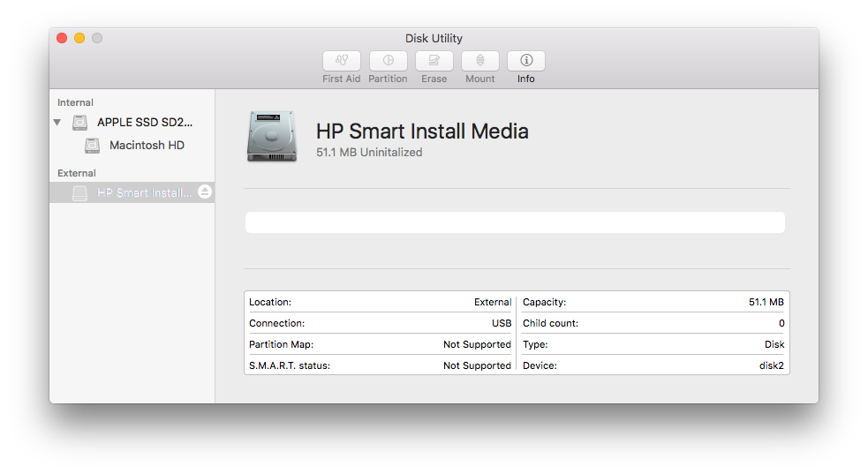Click the External section header

point(77,173)
